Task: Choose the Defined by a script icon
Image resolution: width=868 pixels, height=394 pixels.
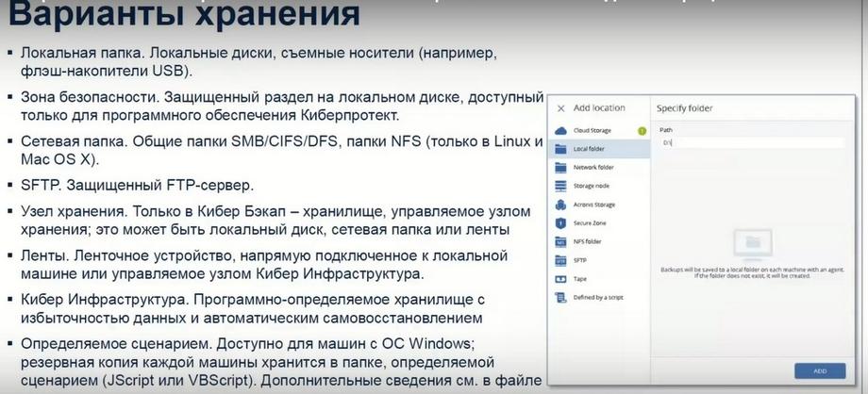Action: tap(560, 298)
